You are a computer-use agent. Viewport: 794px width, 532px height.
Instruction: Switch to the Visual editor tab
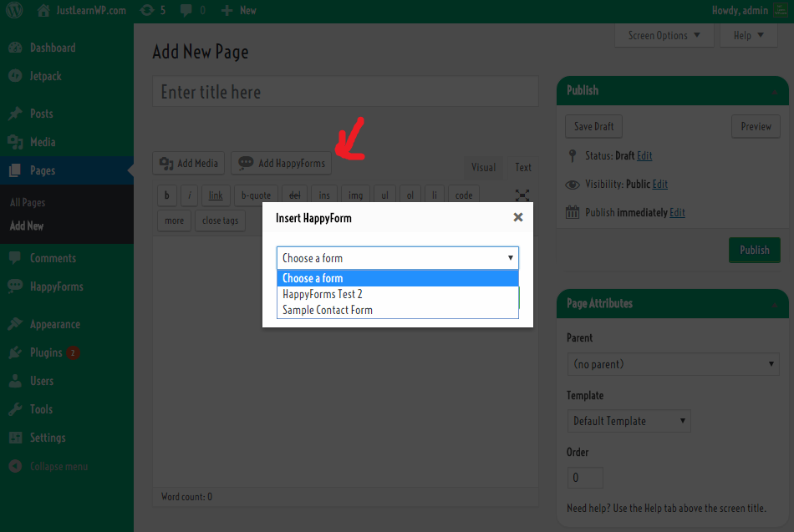[x=484, y=168]
